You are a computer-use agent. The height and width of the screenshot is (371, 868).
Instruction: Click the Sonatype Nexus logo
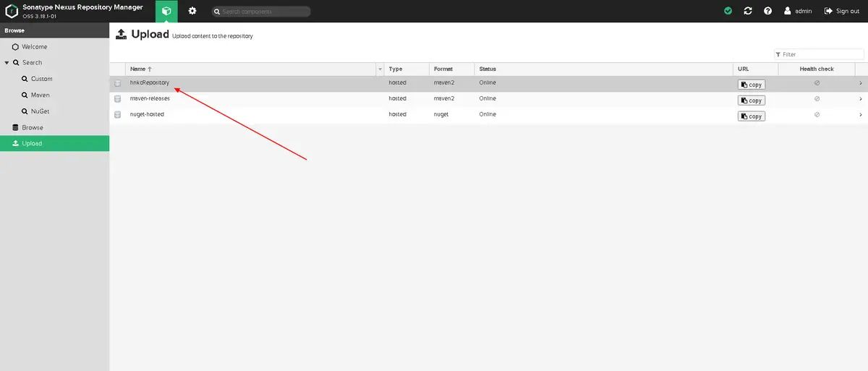[12, 11]
